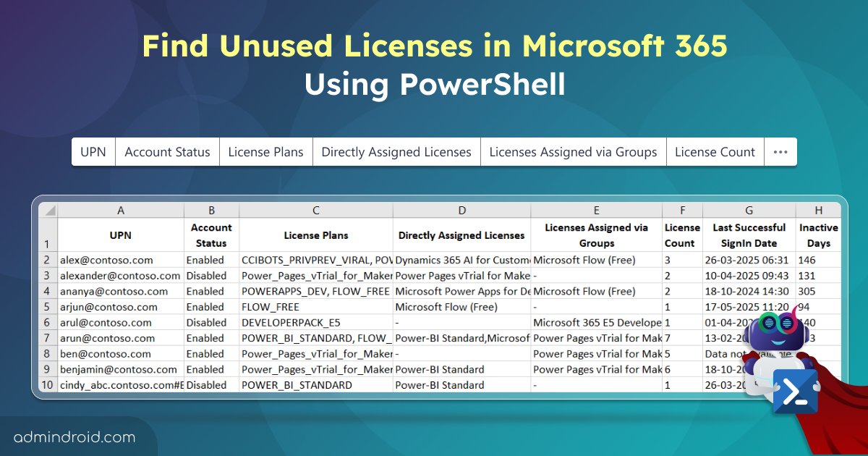The image size is (868, 456).
Task: Click the License Count header button
Action: click(x=715, y=151)
